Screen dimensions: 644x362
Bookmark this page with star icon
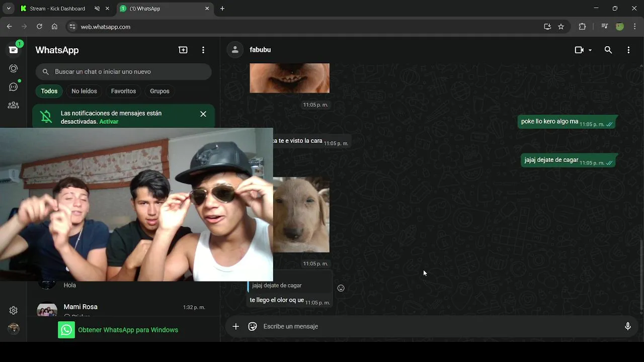pos(561,27)
